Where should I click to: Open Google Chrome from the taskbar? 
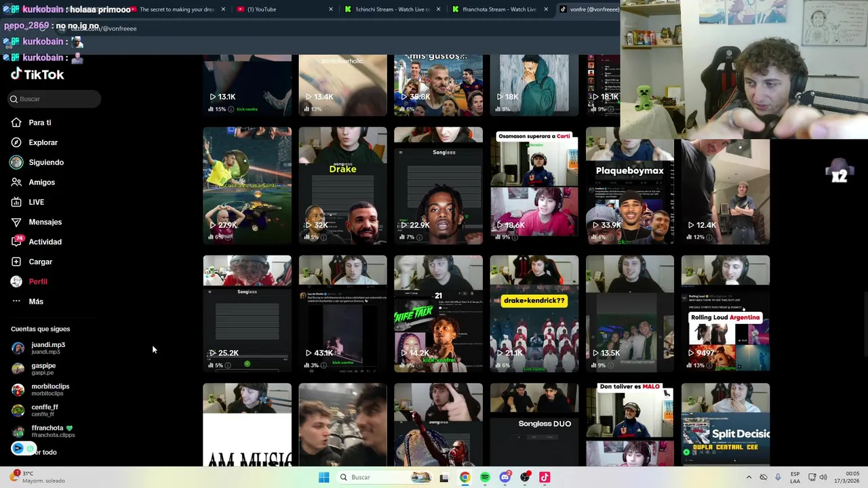tap(465, 477)
